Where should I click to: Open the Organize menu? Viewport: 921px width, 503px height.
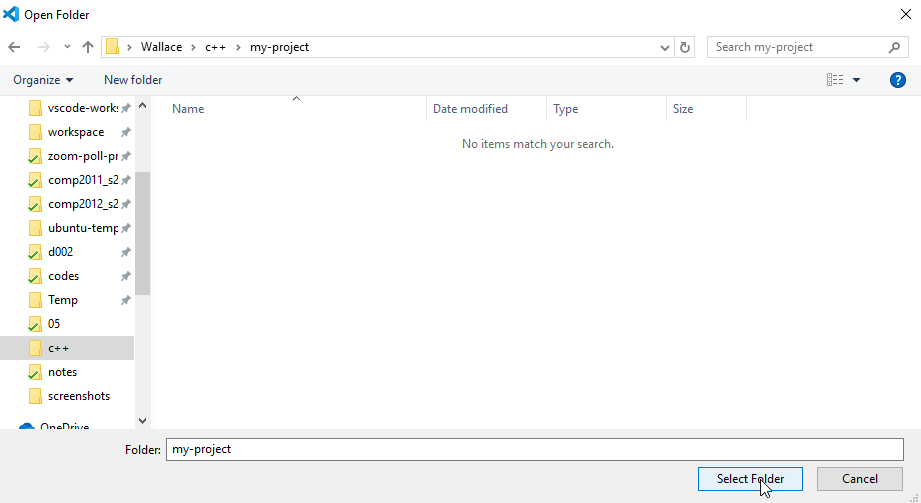pyautogui.click(x=43, y=80)
